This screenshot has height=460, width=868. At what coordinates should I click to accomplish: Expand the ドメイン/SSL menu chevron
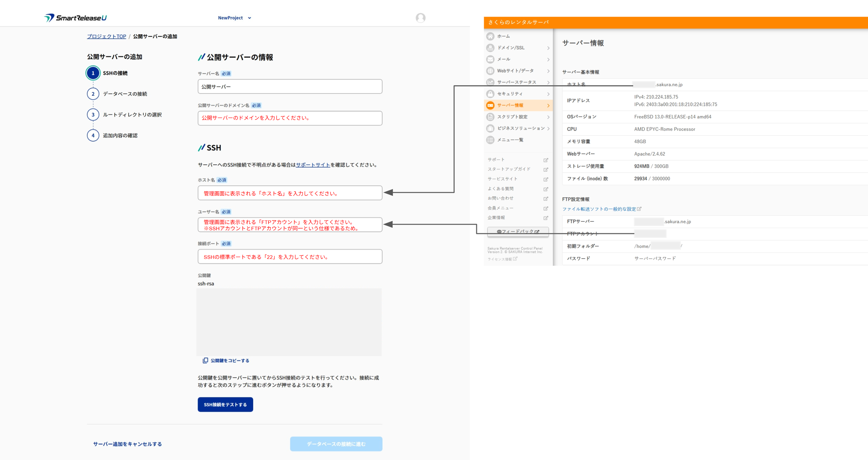pos(548,48)
